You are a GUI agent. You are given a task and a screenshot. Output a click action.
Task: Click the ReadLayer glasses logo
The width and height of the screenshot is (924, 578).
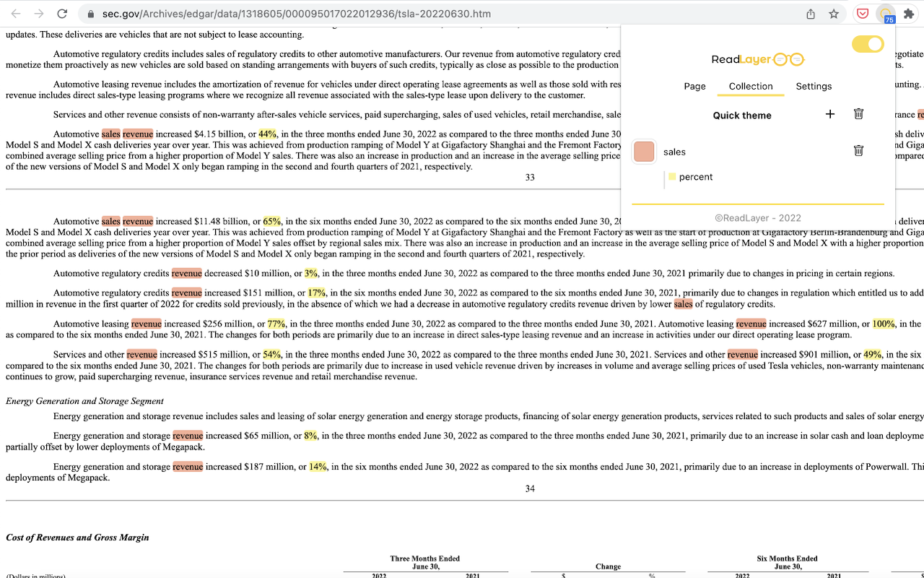[x=757, y=59]
